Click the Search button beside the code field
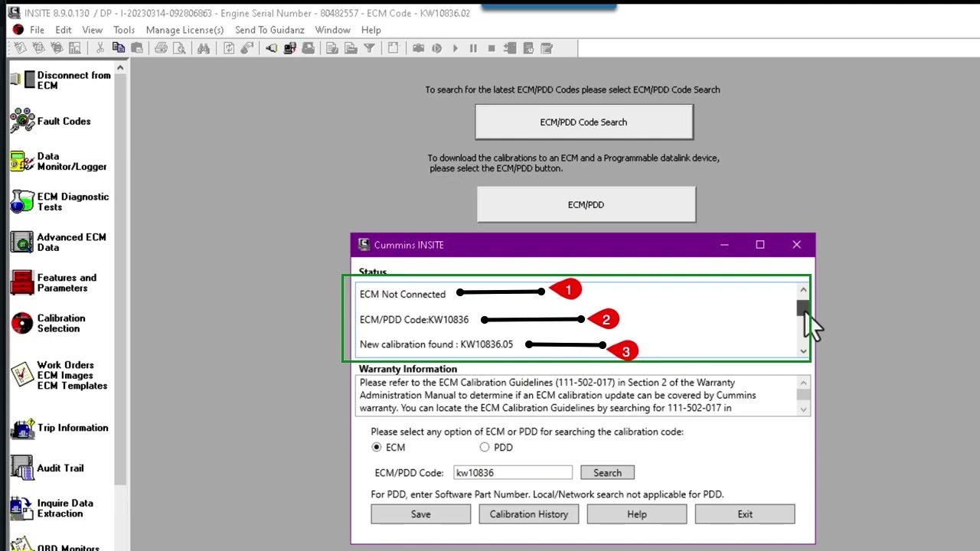980x551 pixels. tap(607, 473)
